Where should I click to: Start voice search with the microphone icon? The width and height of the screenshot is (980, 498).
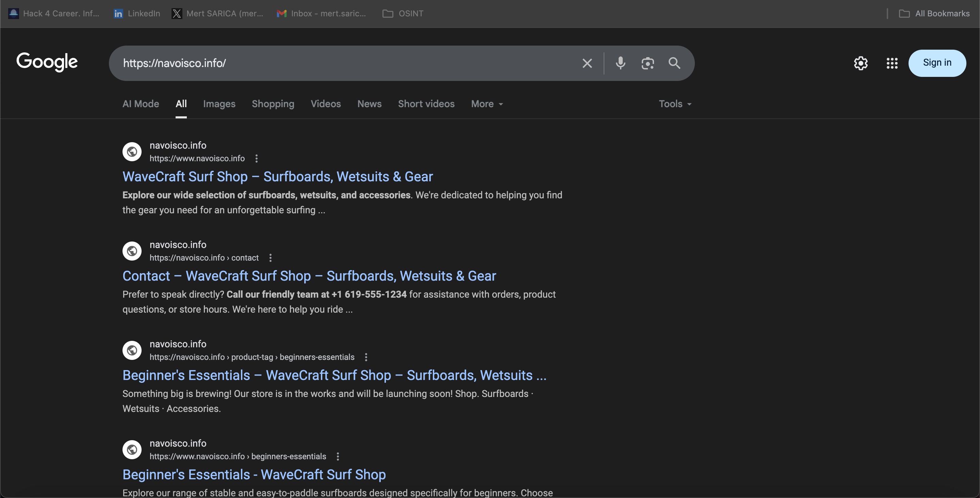click(620, 63)
